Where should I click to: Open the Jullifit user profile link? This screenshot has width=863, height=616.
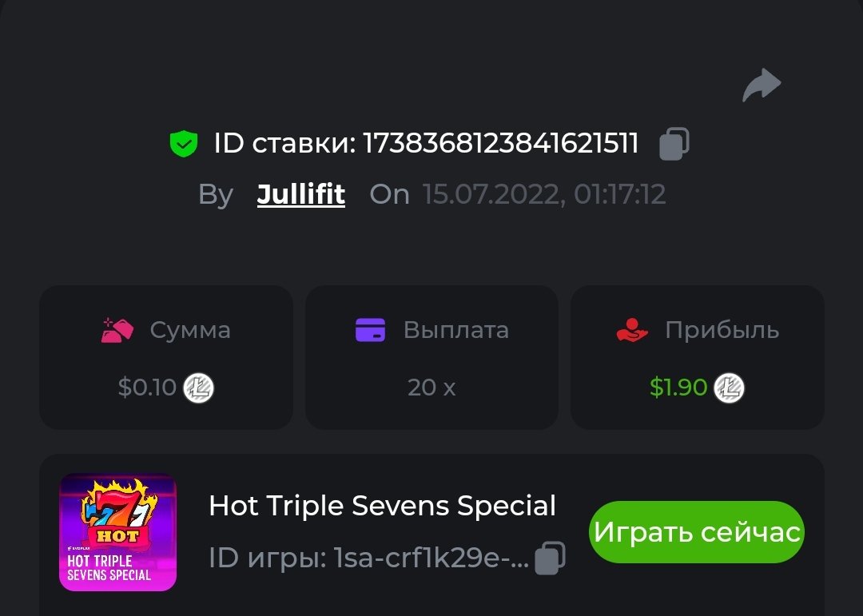point(301,194)
